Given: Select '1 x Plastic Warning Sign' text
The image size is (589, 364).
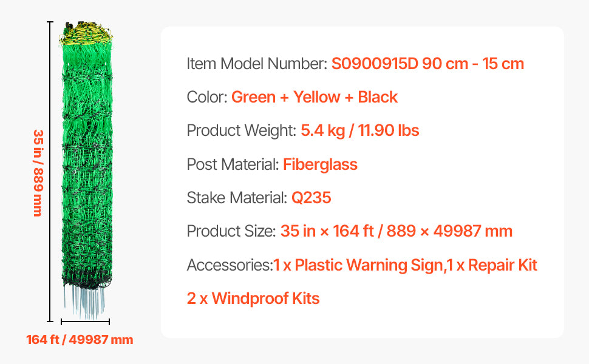Looking at the screenshot, I should pyautogui.click(x=357, y=265).
